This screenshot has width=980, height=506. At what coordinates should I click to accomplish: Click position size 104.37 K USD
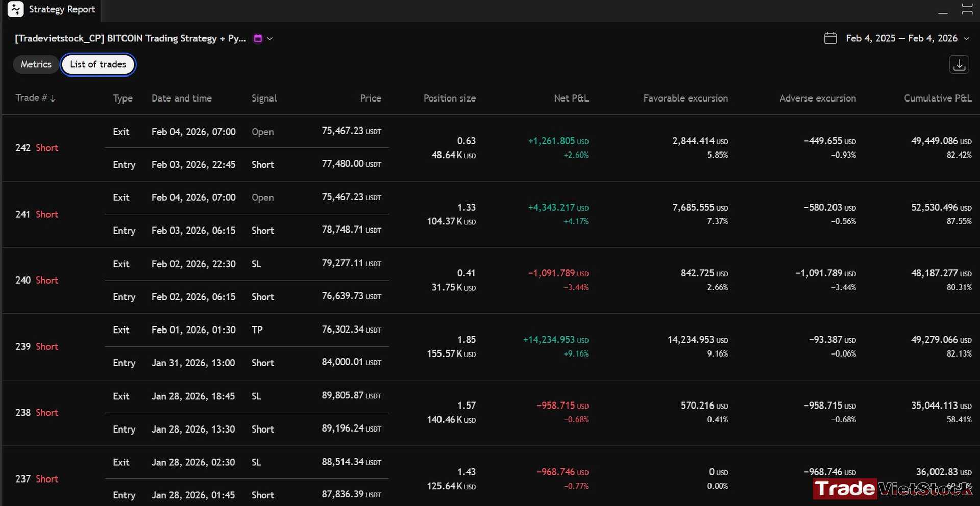[451, 221]
